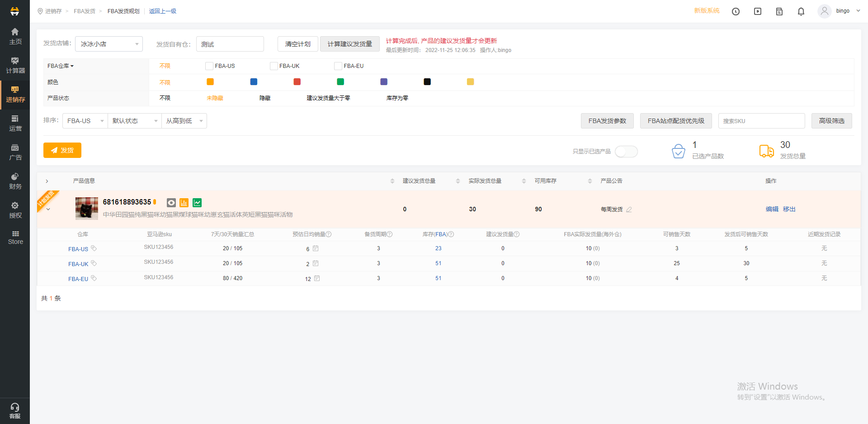Open 授权 authorization in sidebar
868x424 pixels.
click(x=15, y=210)
